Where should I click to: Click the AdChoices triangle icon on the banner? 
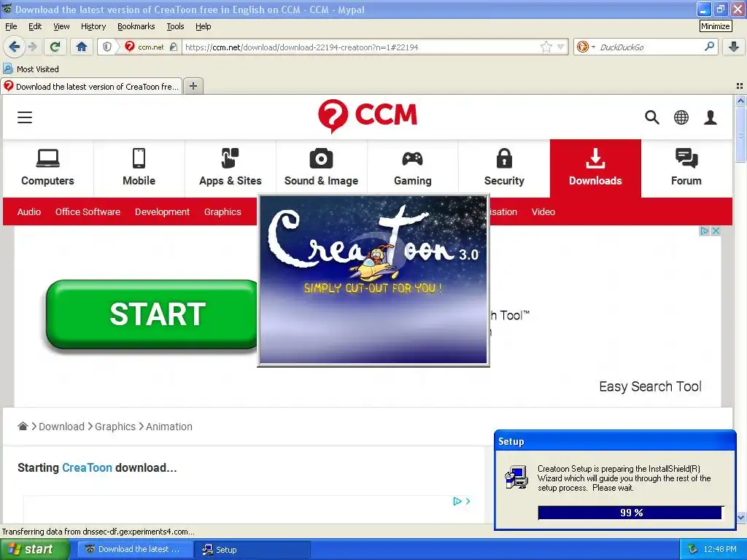705,231
